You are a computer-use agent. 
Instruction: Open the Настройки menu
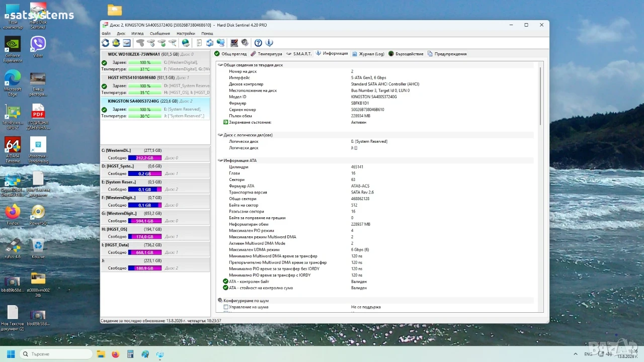tap(186, 34)
